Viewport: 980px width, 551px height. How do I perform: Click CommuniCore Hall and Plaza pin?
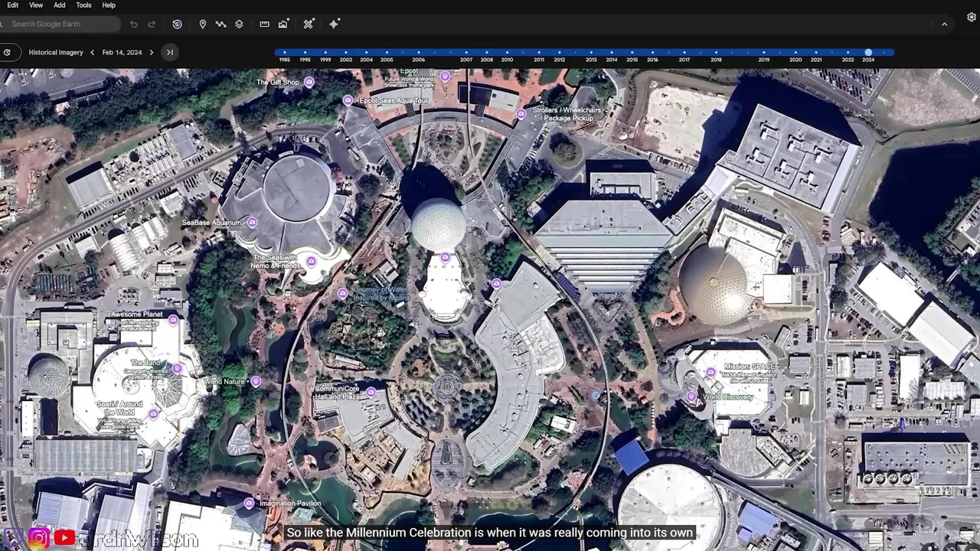click(371, 393)
